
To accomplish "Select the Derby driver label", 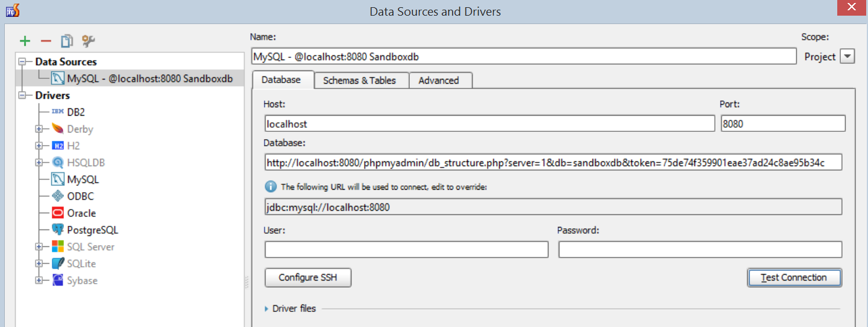I will click(x=80, y=129).
